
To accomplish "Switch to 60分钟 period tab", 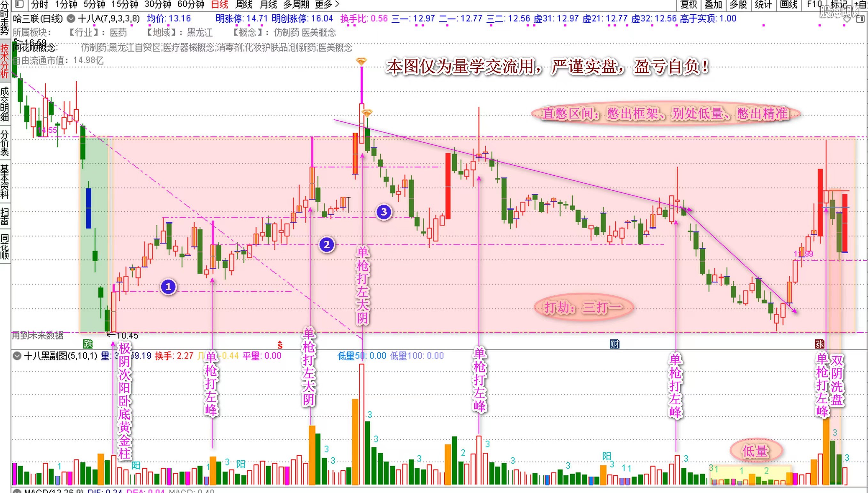I will tap(191, 4).
